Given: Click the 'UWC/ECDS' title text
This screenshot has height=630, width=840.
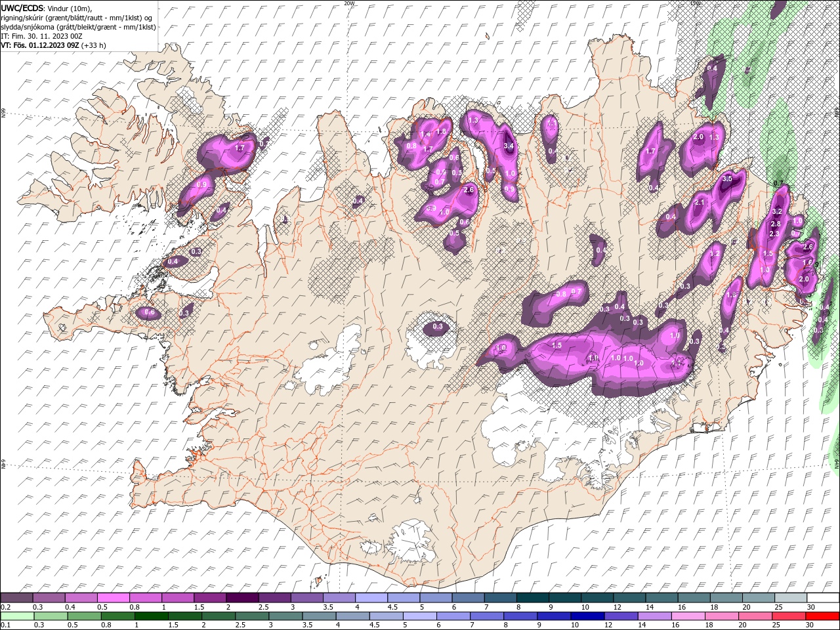Looking at the screenshot, I should pyautogui.click(x=22, y=8).
